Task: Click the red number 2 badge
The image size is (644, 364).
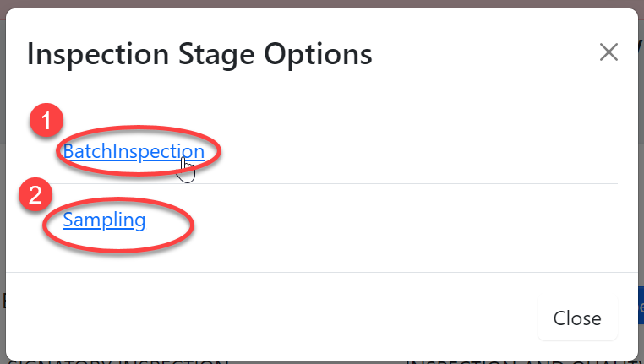Action: click(35, 195)
